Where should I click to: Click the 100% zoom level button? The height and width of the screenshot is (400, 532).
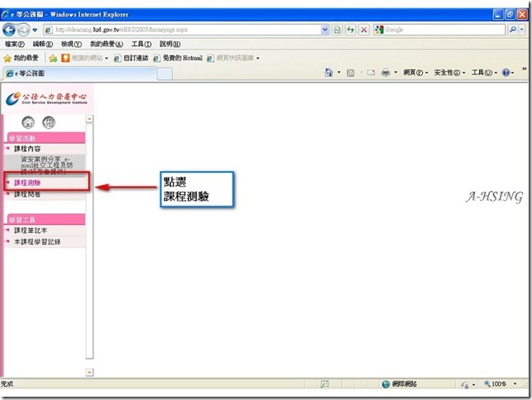click(x=496, y=384)
